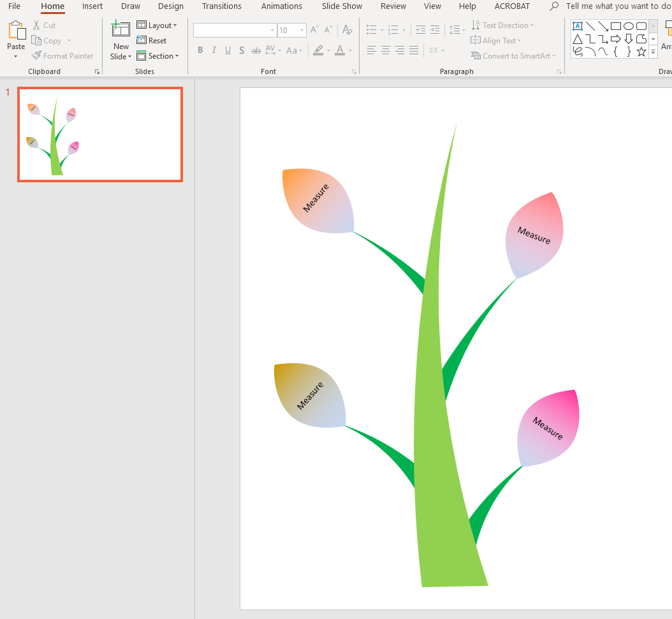Select the 5-Point Star shape

[x=641, y=52]
